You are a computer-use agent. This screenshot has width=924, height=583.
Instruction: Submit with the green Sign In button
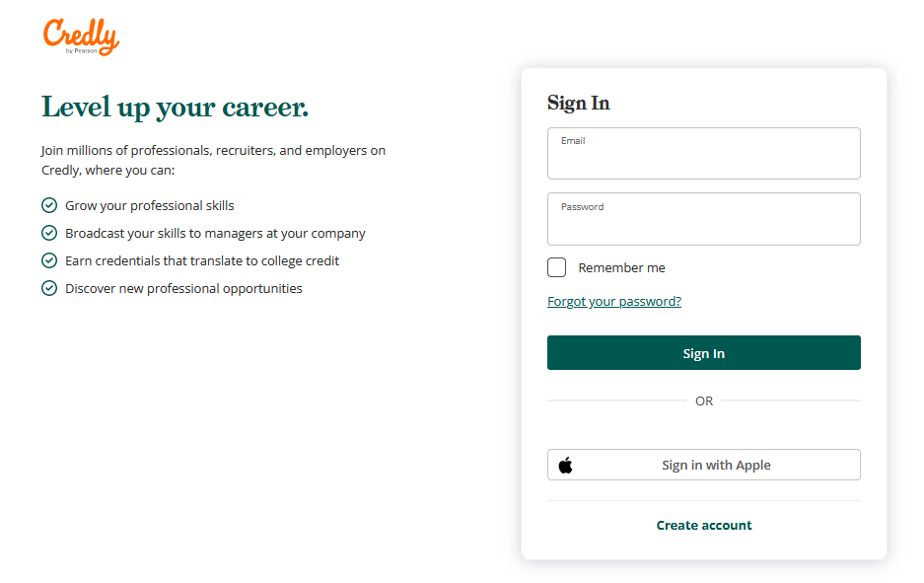click(x=704, y=352)
